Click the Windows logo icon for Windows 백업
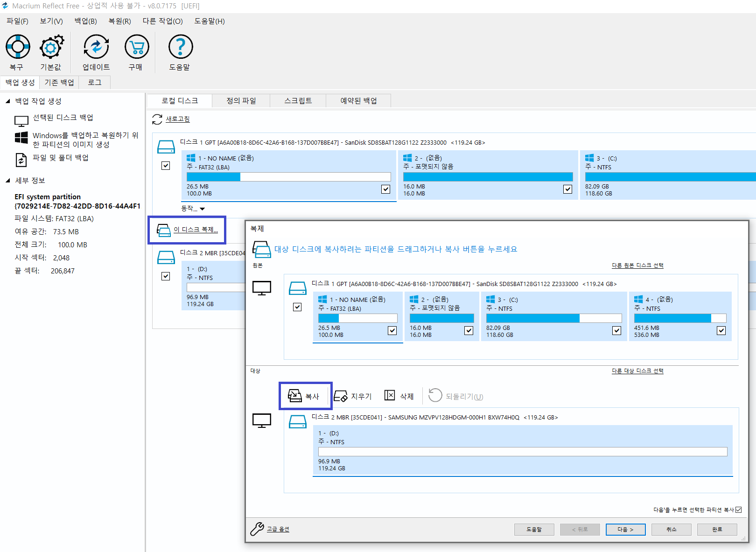This screenshot has width=756, height=552. 21,138
